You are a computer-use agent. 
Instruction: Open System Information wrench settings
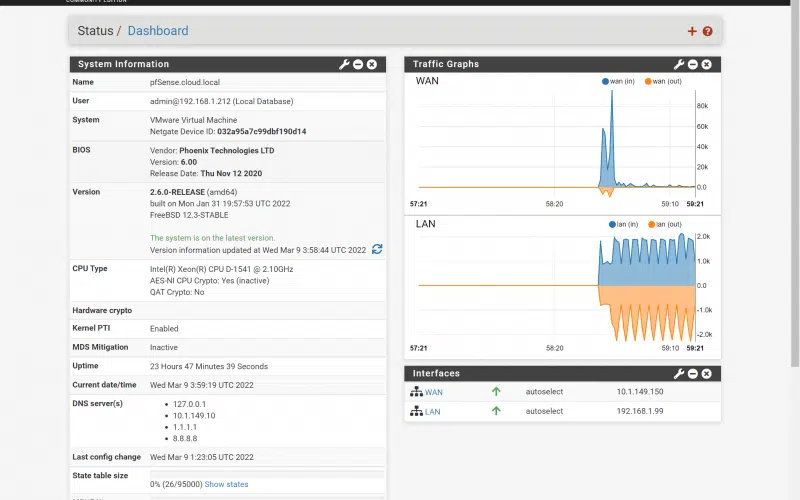click(344, 64)
